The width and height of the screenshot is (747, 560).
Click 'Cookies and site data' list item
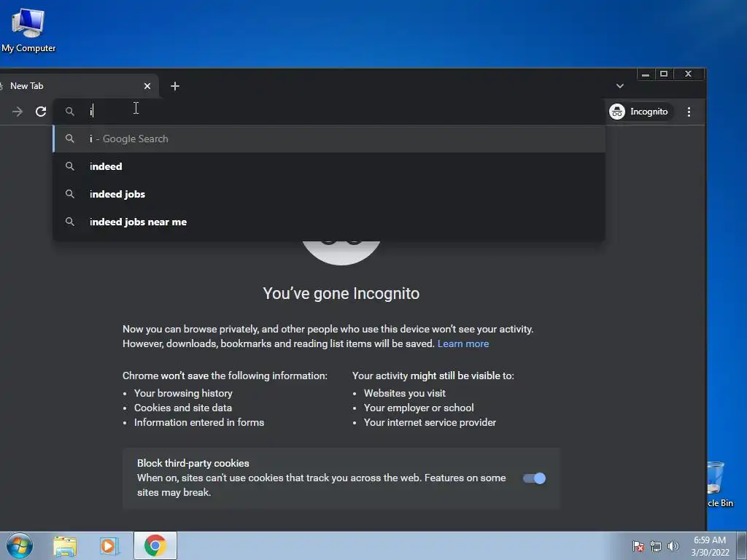click(183, 408)
